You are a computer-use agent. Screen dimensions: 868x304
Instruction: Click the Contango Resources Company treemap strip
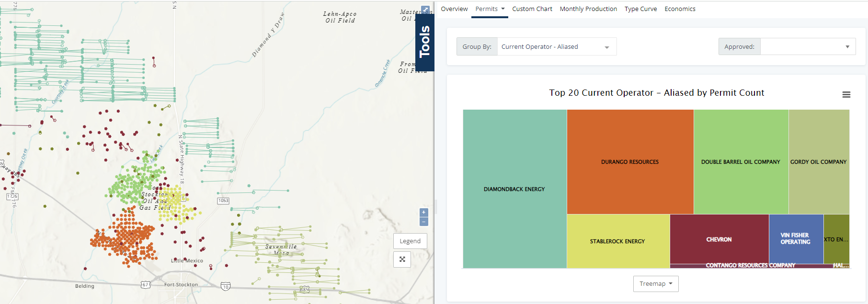pos(751,266)
